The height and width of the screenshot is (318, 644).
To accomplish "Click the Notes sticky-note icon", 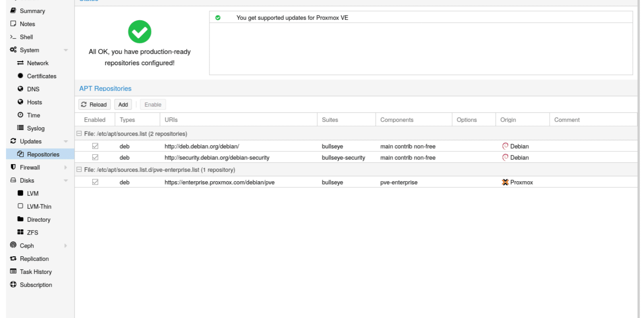I will (13, 24).
